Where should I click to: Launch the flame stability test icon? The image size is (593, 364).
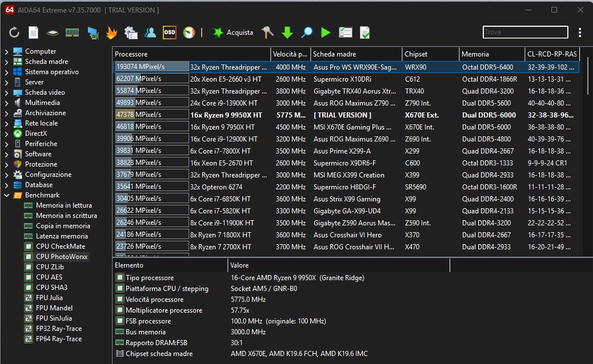(x=111, y=33)
